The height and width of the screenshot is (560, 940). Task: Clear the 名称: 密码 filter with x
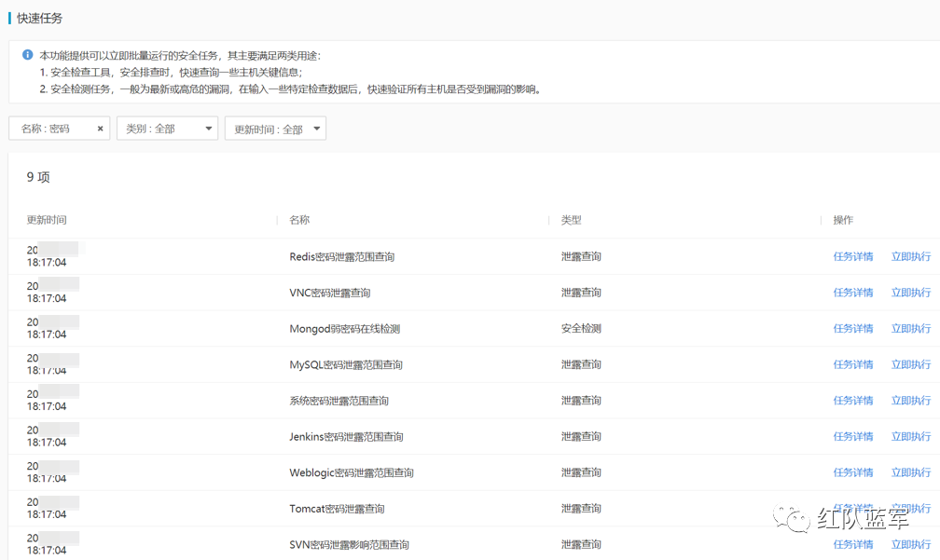coord(100,129)
